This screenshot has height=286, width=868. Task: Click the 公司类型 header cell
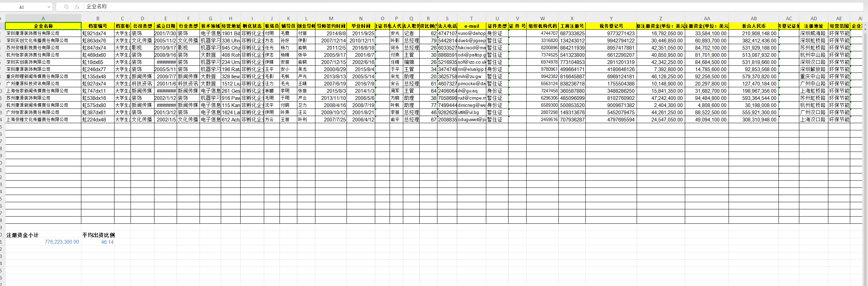pyautogui.click(x=143, y=26)
